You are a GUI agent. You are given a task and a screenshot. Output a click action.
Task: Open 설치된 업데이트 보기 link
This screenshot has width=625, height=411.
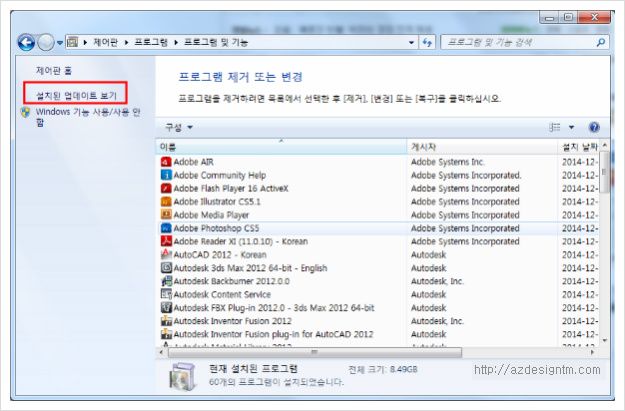(x=76, y=95)
